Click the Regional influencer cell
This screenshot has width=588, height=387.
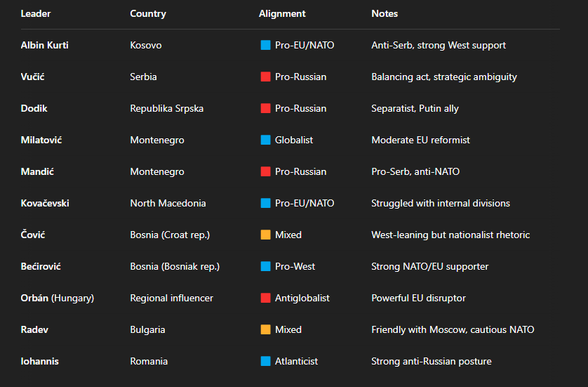click(x=171, y=299)
